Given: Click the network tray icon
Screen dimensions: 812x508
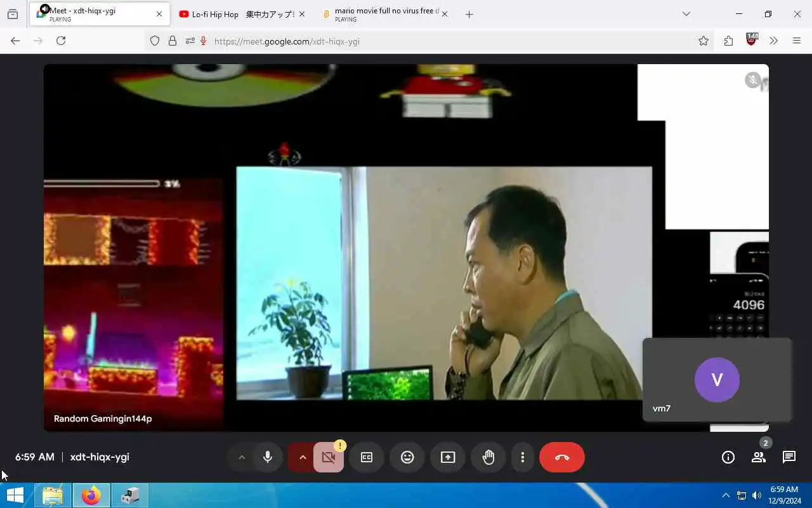Looking at the screenshot, I should tap(742, 495).
